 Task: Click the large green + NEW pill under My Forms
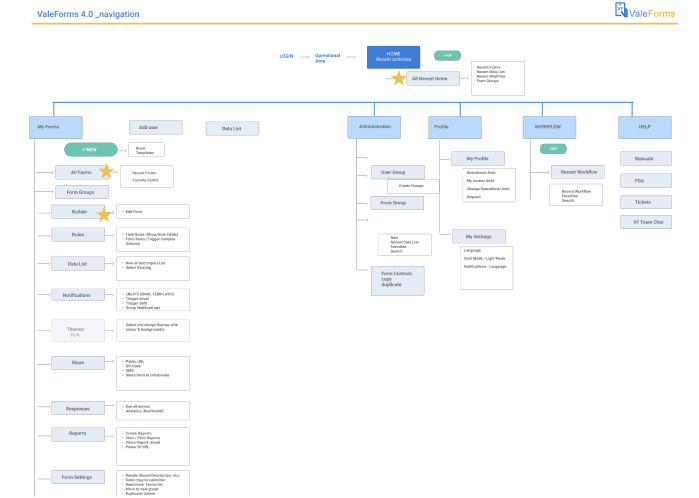(x=90, y=150)
